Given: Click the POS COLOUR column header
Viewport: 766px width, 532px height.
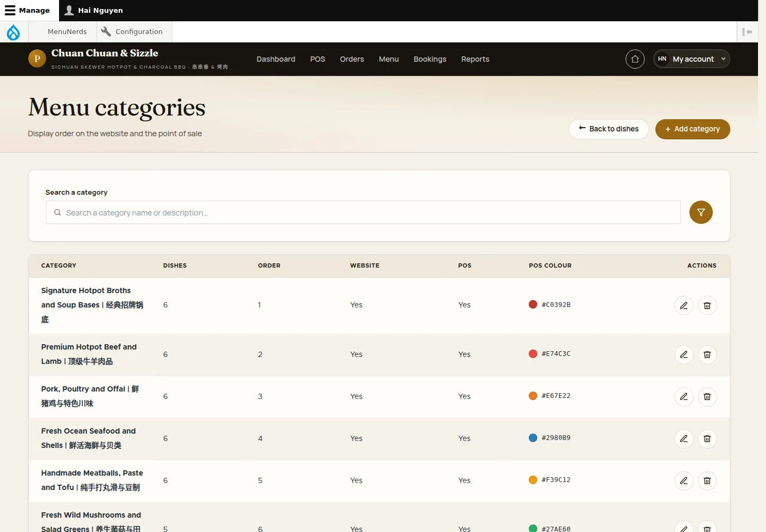Looking at the screenshot, I should pos(550,265).
